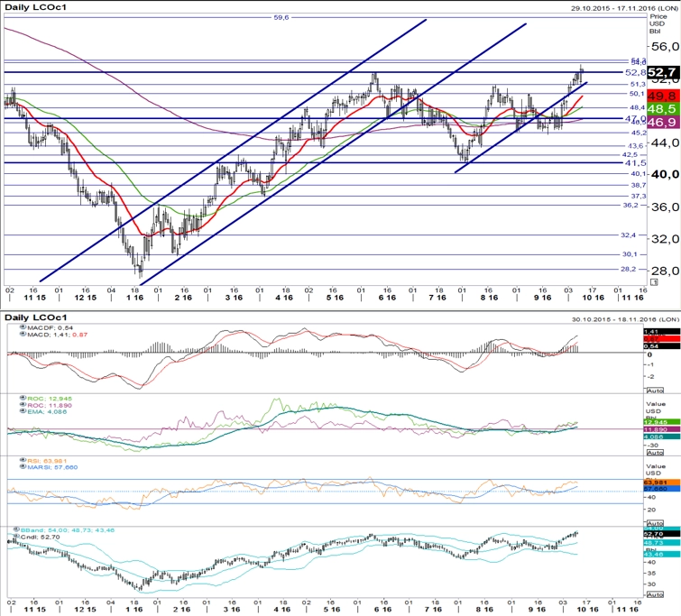Select the red 49,8 moving average price tag
Screen dimensions: 681x616
point(663,96)
